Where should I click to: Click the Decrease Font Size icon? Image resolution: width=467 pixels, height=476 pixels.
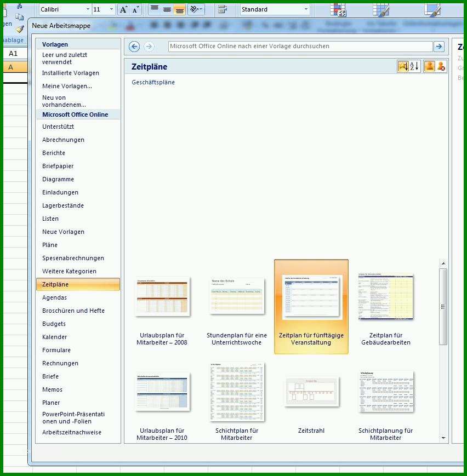[135, 10]
